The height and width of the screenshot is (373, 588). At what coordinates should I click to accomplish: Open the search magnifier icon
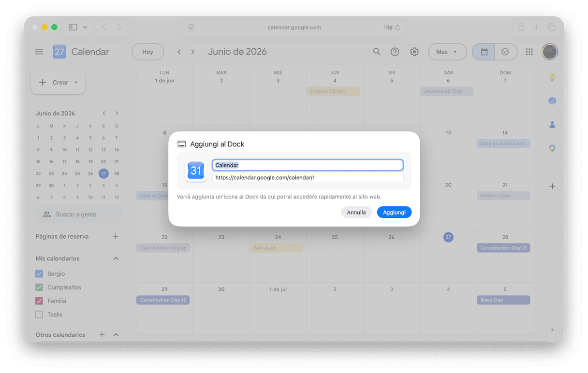(377, 52)
